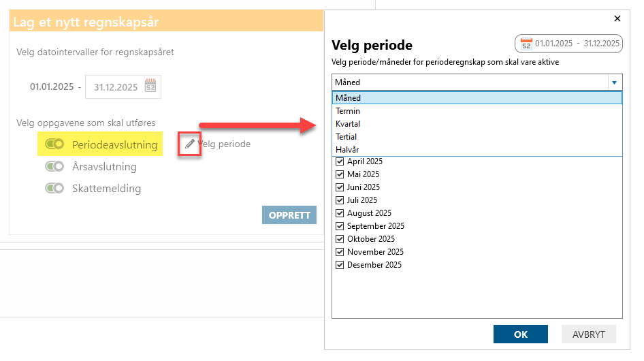This screenshot has height=361, width=644.
Task: Uncheck Desember 2025 checkbox
Action: point(340,265)
